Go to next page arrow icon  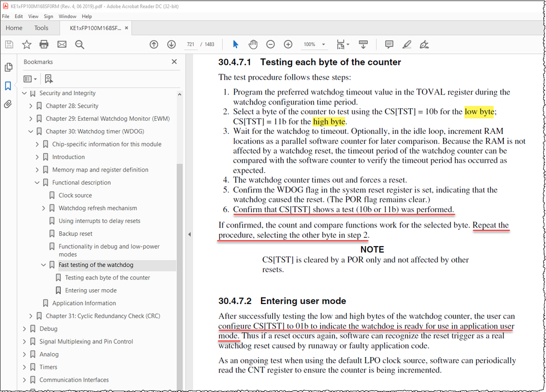pyautogui.click(x=171, y=44)
